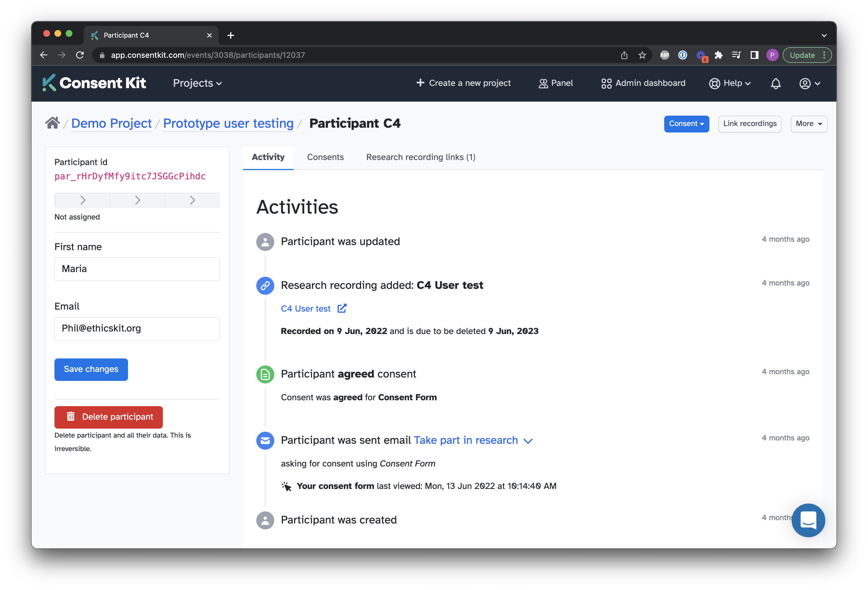
Task: Click the Save changes button
Action: coord(91,369)
